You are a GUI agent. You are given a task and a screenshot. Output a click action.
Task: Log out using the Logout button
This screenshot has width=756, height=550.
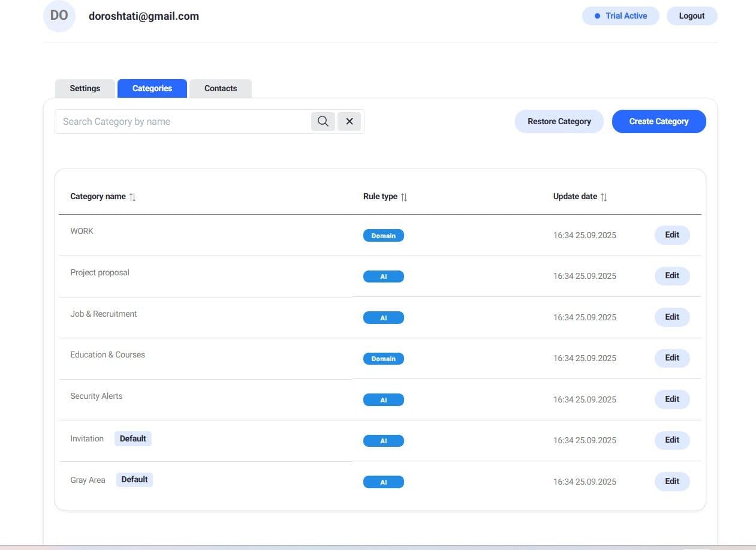[691, 16]
